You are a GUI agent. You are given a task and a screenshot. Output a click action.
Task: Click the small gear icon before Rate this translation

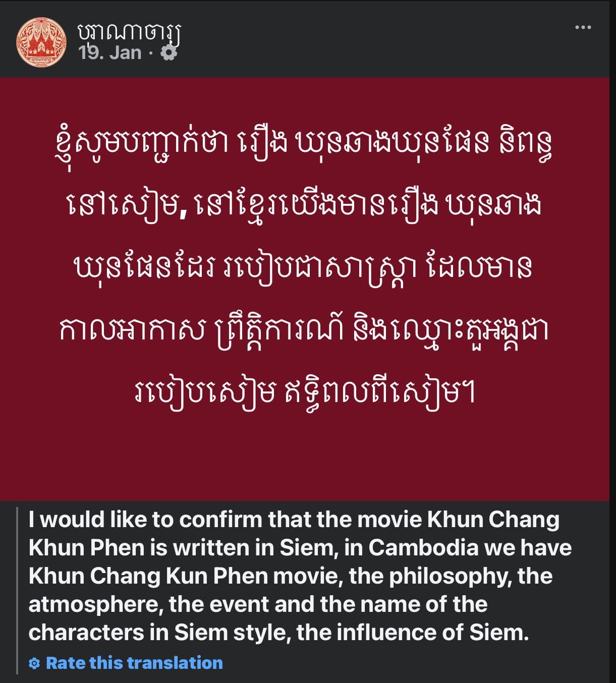click(x=34, y=663)
